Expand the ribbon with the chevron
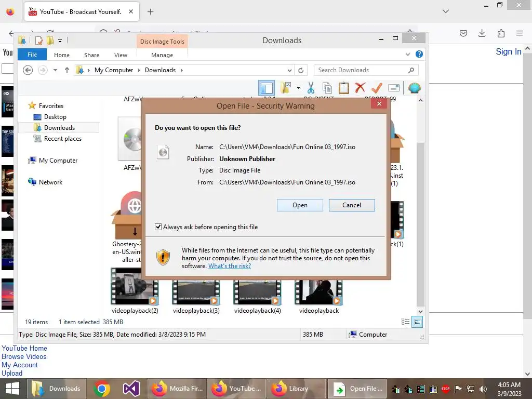The height and width of the screenshot is (399, 532). pyautogui.click(x=407, y=54)
